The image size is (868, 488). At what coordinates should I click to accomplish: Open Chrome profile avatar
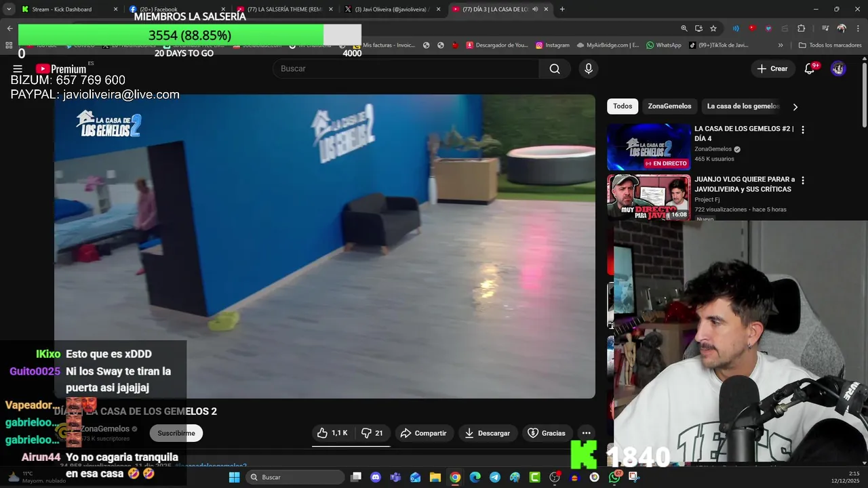[842, 28]
